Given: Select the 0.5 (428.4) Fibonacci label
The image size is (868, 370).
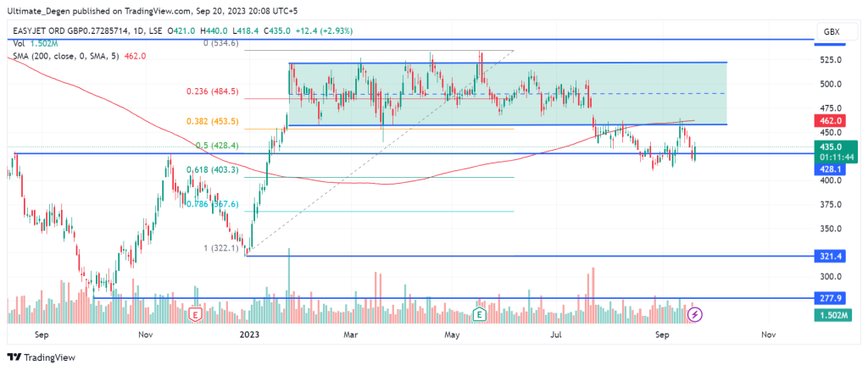Looking at the screenshot, I should tap(216, 146).
